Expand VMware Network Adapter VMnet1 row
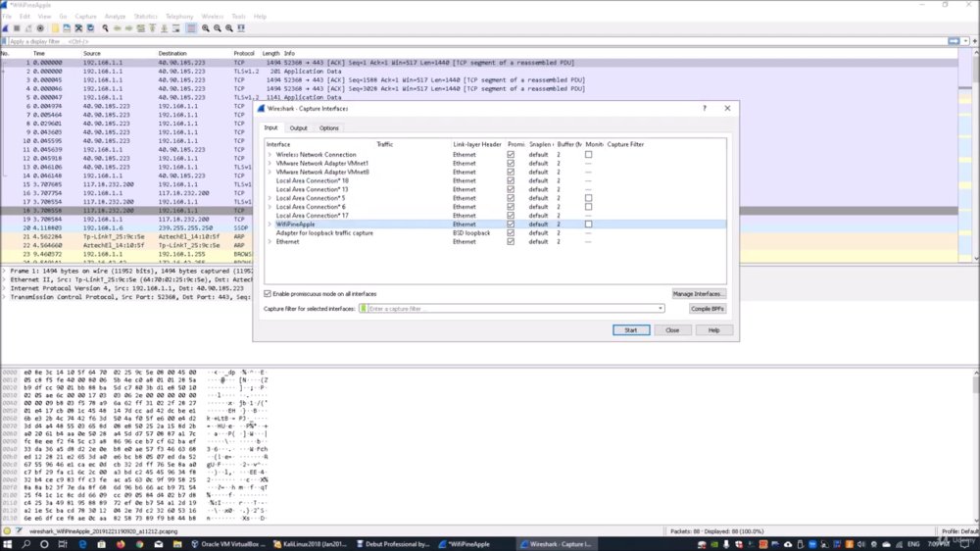The image size is (980, 551). [x=270, y=163]
